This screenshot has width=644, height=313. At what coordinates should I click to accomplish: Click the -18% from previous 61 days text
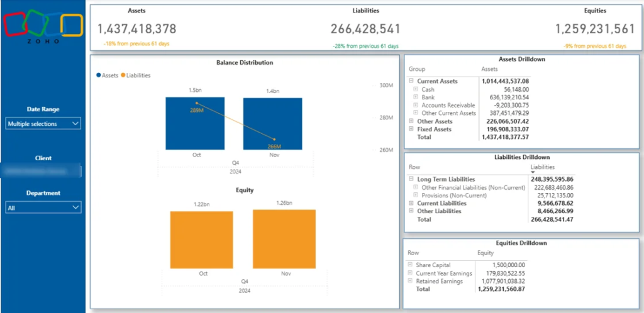pyautogui.click(x=136, y=43)
